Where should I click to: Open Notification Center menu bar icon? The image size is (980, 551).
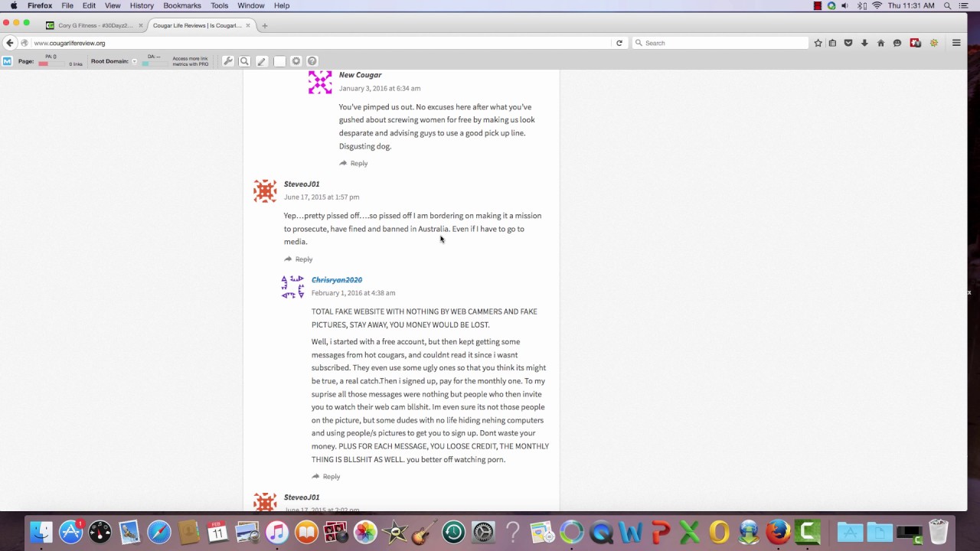[x=965, y=5]
